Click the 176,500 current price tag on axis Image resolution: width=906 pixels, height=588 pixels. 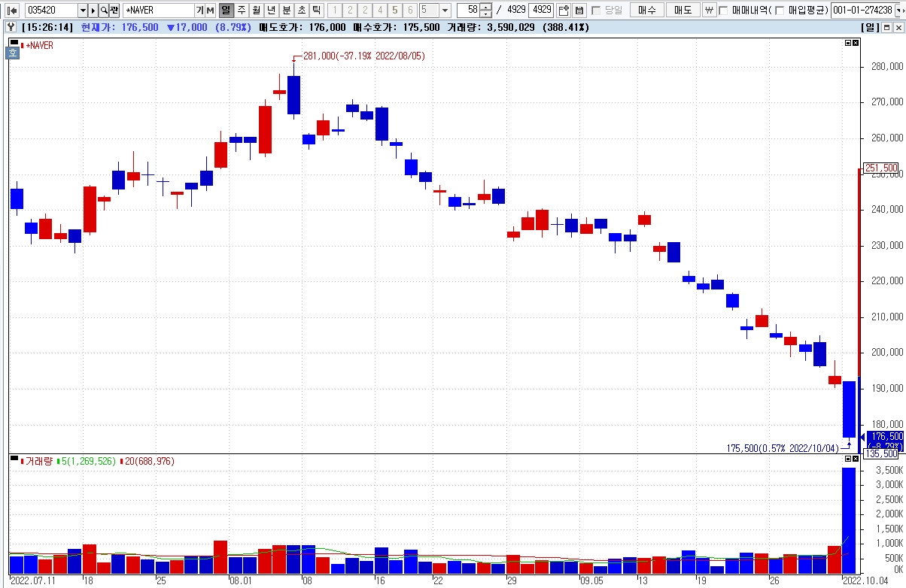885,436
